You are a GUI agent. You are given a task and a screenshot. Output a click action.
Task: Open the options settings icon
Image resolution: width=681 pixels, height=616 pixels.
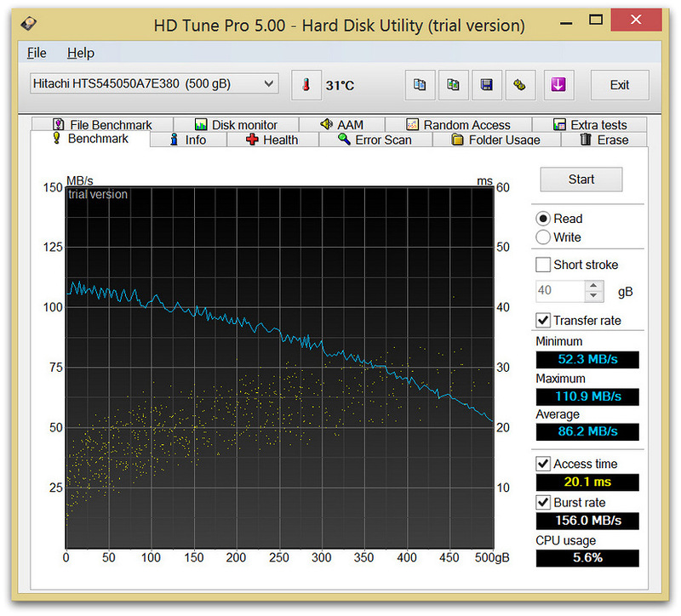click(520, 84)
